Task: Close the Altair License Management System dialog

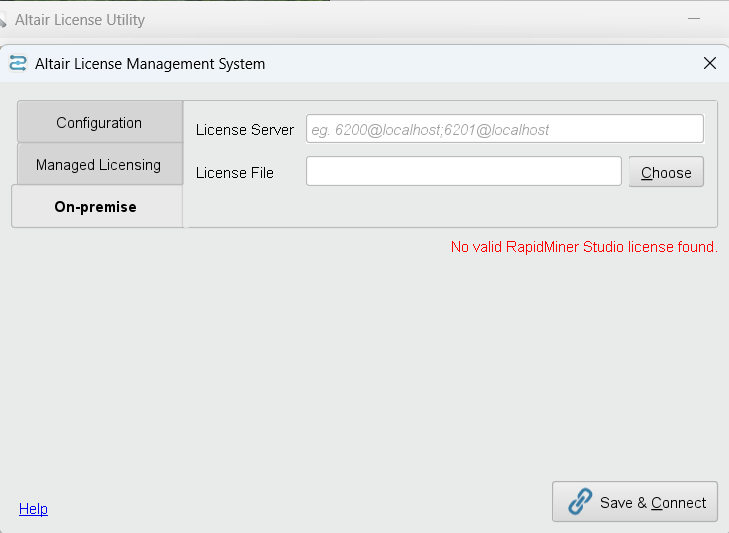Action: click(709, 63)
